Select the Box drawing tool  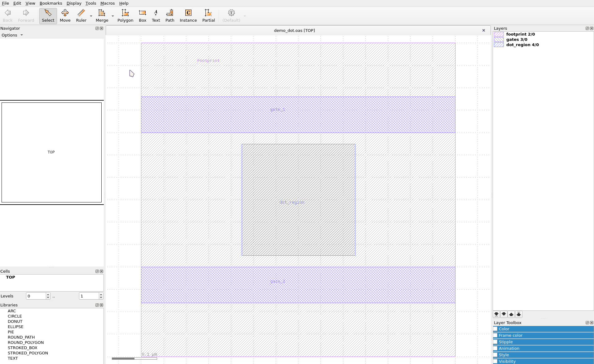pyautogui.click(x=142, y=15)
